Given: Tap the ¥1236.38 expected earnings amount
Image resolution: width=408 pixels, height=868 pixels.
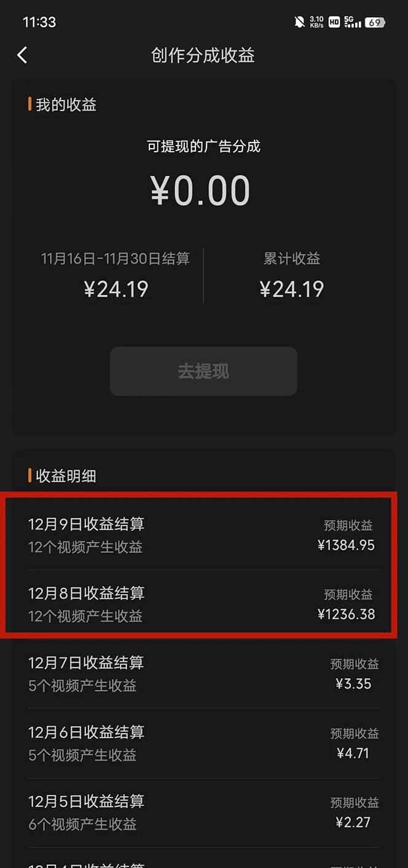Looking at the screenshot, I should click(x=346, y=614).
